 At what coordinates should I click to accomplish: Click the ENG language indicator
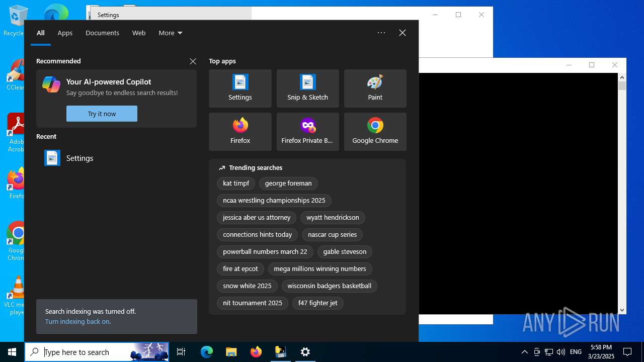click(576, 352)
